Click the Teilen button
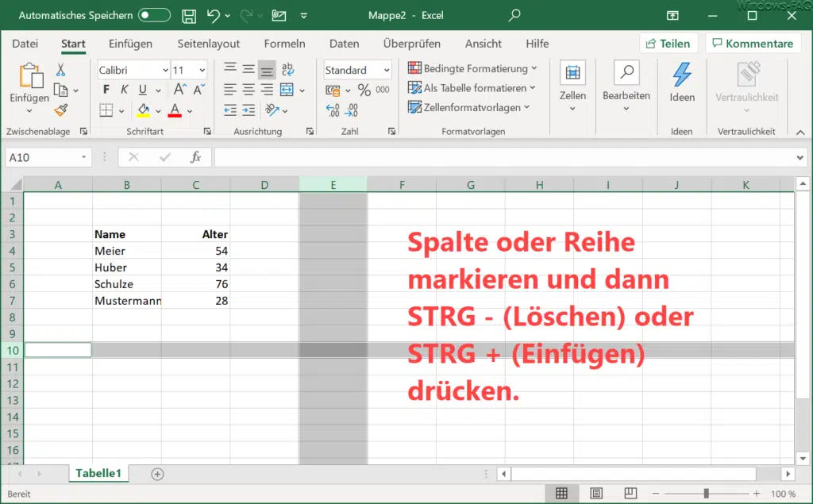Viewport: 813px width, 504px height. 669,43
